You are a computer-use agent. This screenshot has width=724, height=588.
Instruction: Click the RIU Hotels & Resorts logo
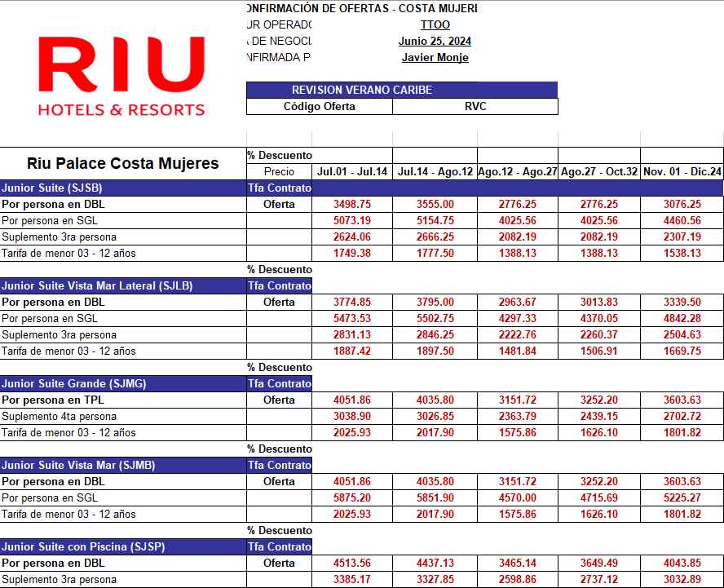pyautogui.click(x=121, y=76)
